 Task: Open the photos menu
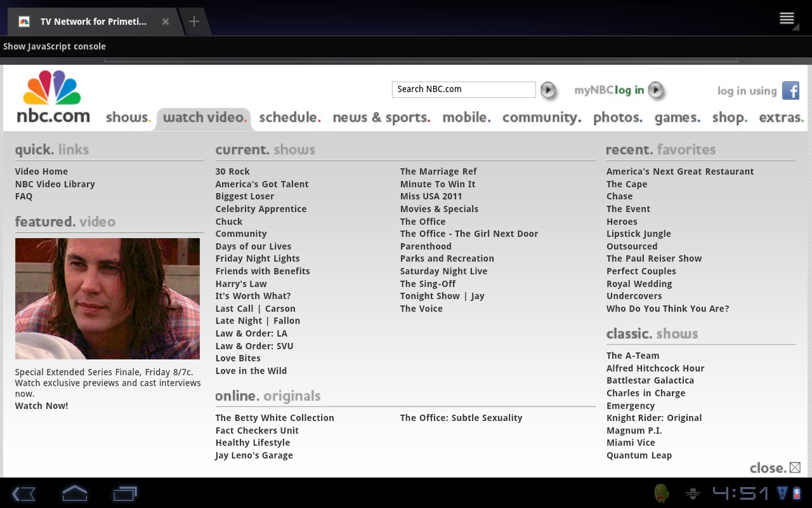tap(618, 117)
